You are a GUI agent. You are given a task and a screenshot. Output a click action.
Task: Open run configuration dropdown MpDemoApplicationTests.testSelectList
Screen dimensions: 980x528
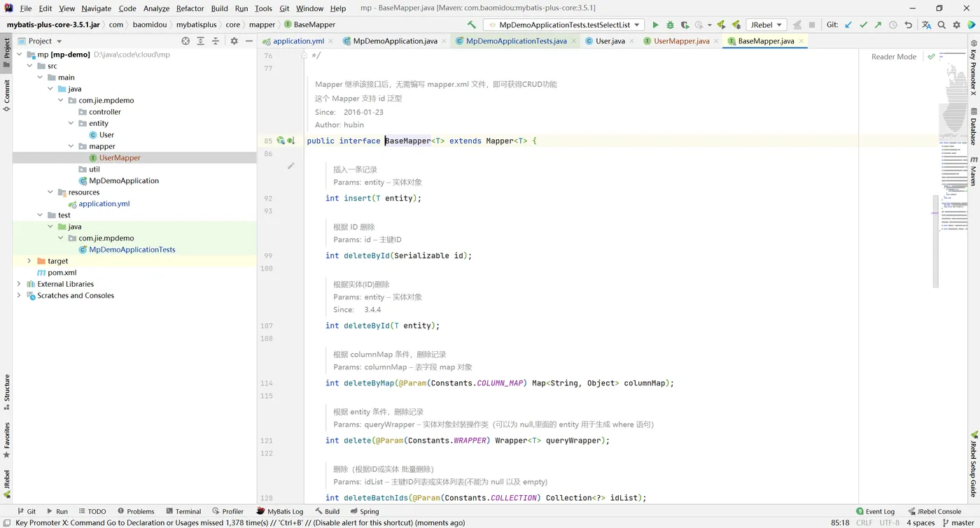coord(564,24)
